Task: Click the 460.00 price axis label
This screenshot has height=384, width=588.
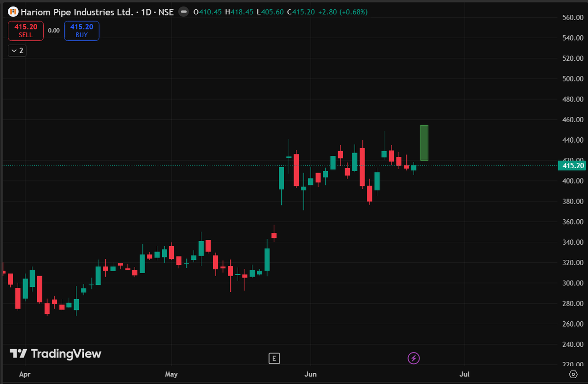Action: pos(573,120)
